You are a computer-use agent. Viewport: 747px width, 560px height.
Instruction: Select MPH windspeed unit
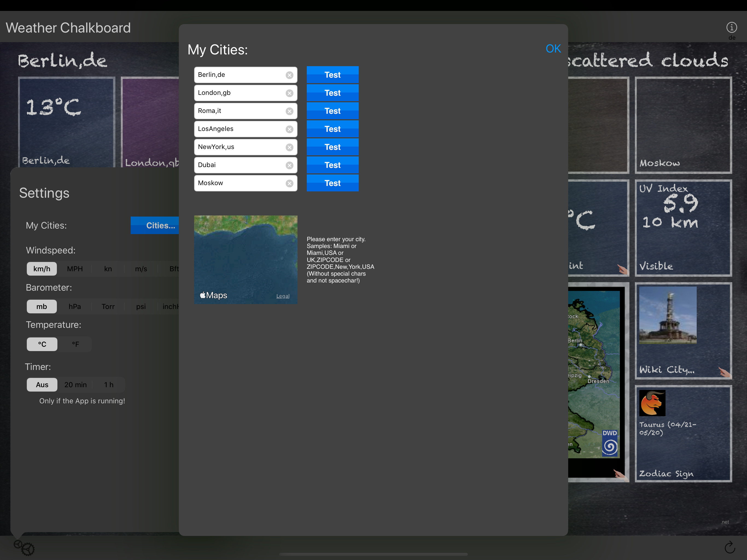[x=75, y=269]
